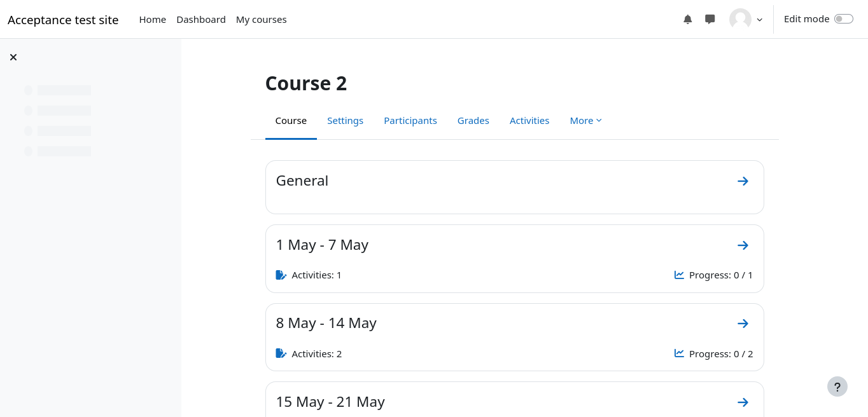Click the user avatar picture
868x417 pixels.
[740, 19]
